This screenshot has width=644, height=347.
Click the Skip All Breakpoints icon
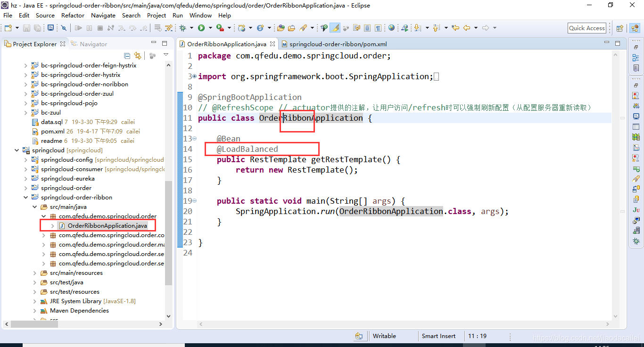coord(64,28)
